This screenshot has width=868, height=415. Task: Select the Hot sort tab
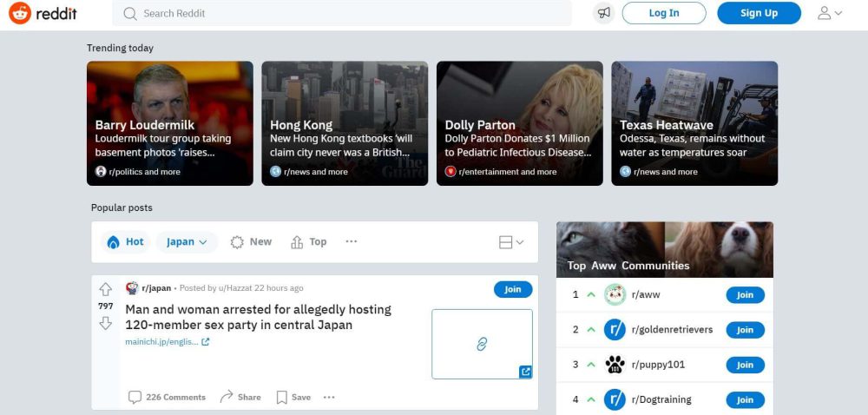[125, 242]
